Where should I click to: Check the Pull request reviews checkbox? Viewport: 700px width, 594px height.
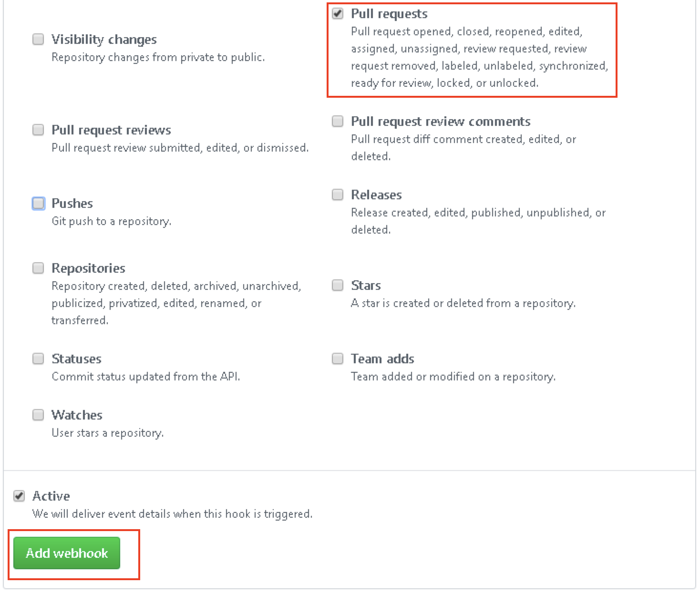tap(38, 130)
